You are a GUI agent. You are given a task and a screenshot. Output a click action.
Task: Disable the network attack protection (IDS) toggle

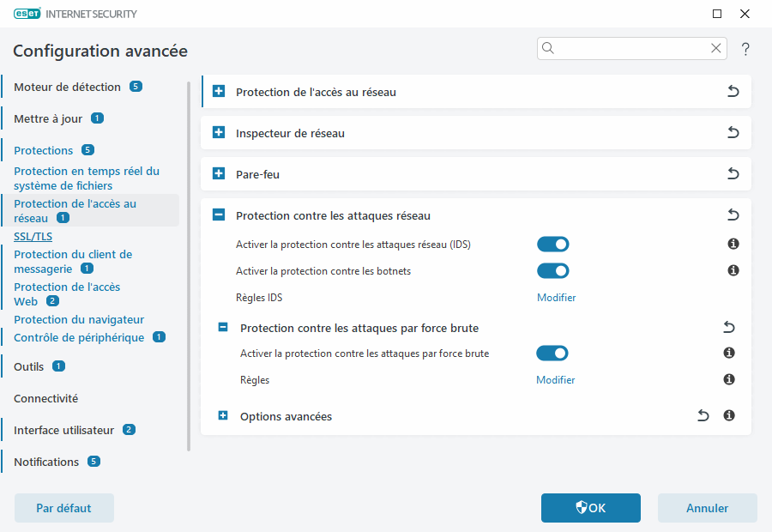(552, 244)
